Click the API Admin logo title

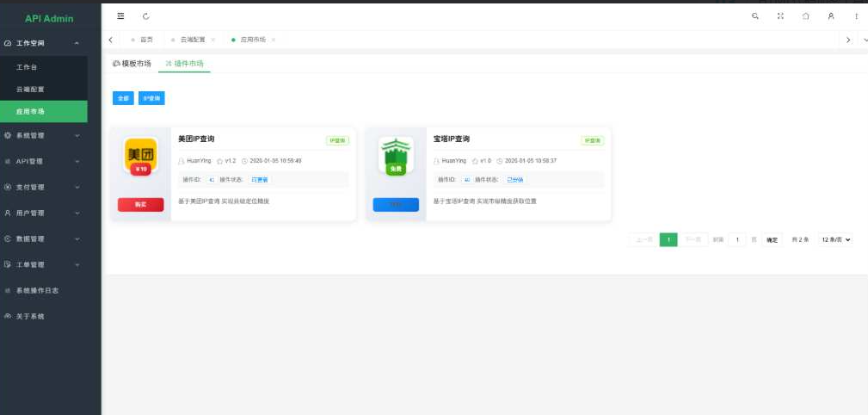click(x=49, y=19)
